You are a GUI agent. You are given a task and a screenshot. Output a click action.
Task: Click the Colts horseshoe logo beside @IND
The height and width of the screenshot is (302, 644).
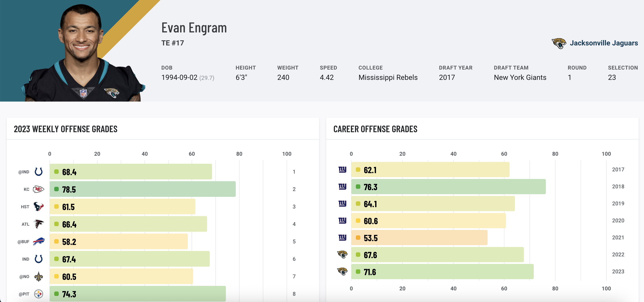[39, 172]
